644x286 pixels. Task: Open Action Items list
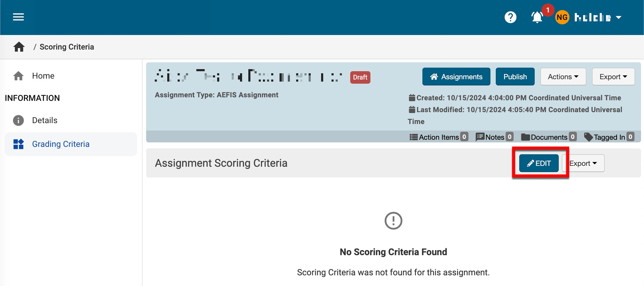tap(438, 137)
